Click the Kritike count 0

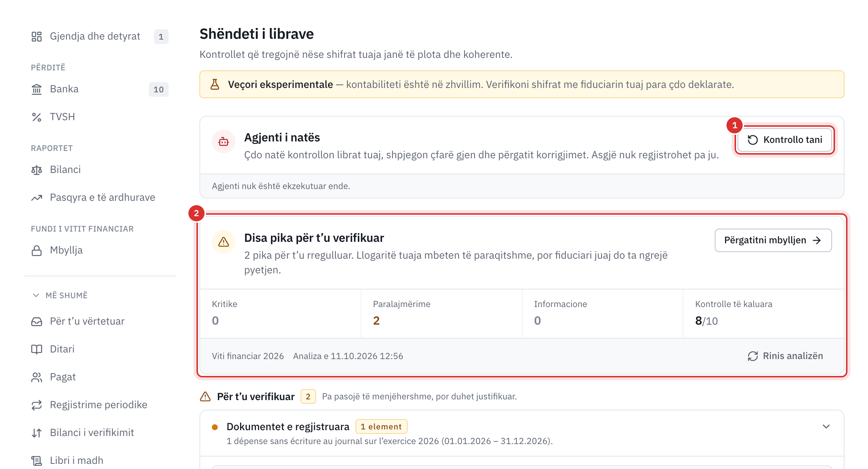215,321
